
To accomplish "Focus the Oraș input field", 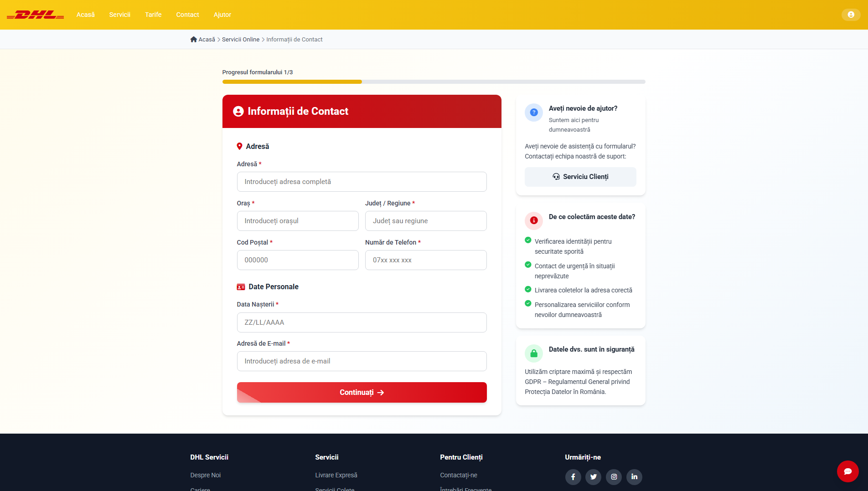I will 298,221.
